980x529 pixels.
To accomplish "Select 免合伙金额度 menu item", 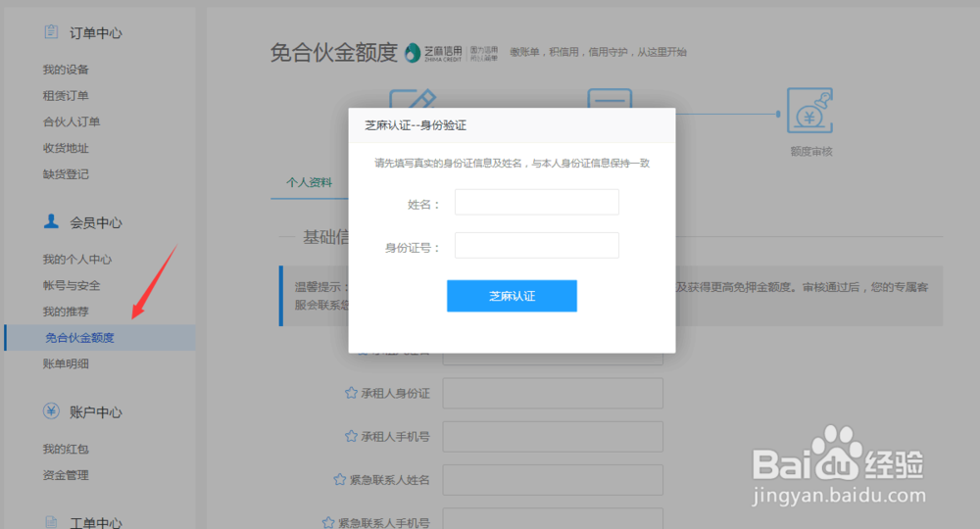I will pos(100,338).
